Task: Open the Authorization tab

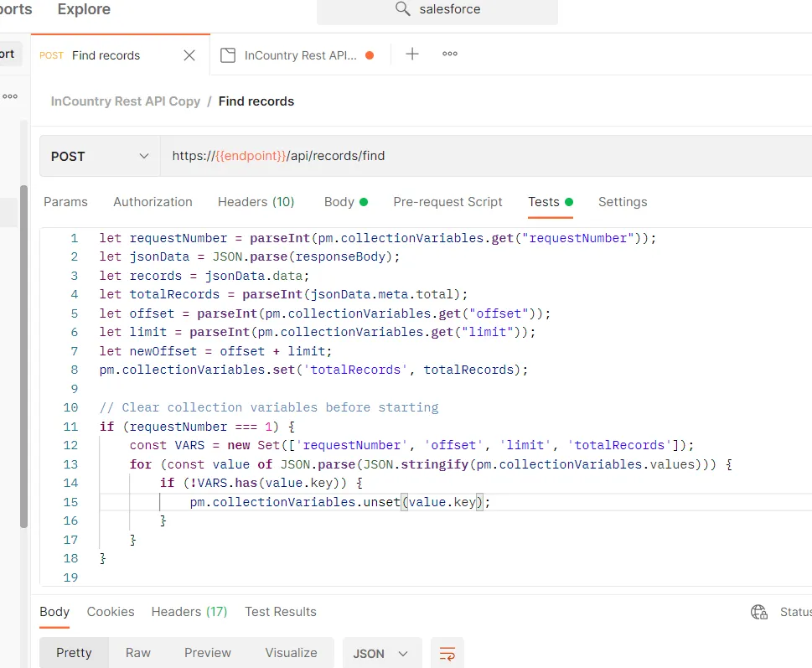Action: tap(153, 202)
